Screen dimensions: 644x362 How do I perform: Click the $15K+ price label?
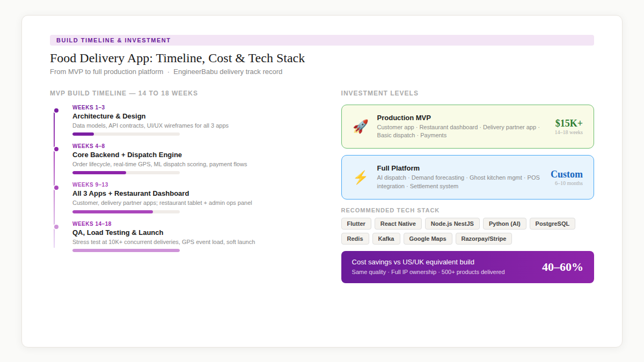(569, 123)
